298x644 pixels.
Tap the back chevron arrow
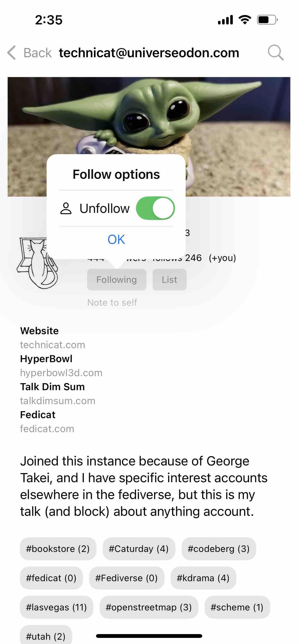point(12,53)
